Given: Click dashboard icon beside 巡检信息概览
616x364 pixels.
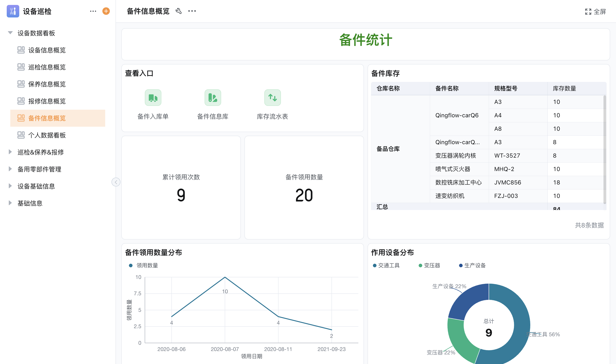Looking at the screenshot, I should click(21, 67).
